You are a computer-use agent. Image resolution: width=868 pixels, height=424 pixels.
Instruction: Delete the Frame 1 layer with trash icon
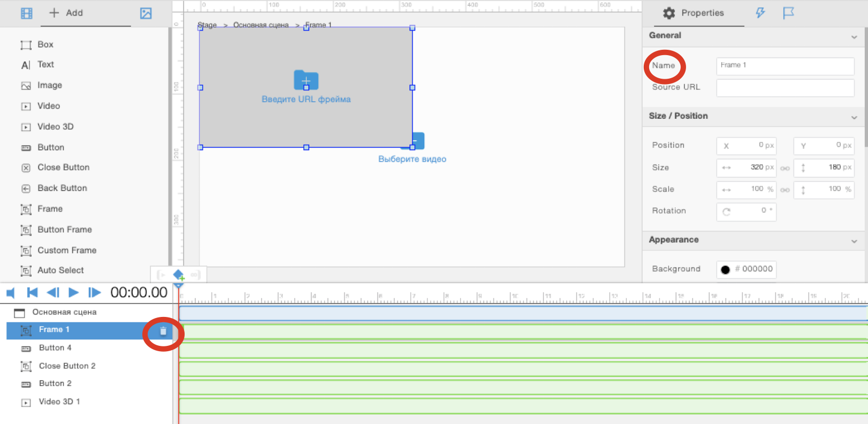pyautogui.click(x=163, y=331)
